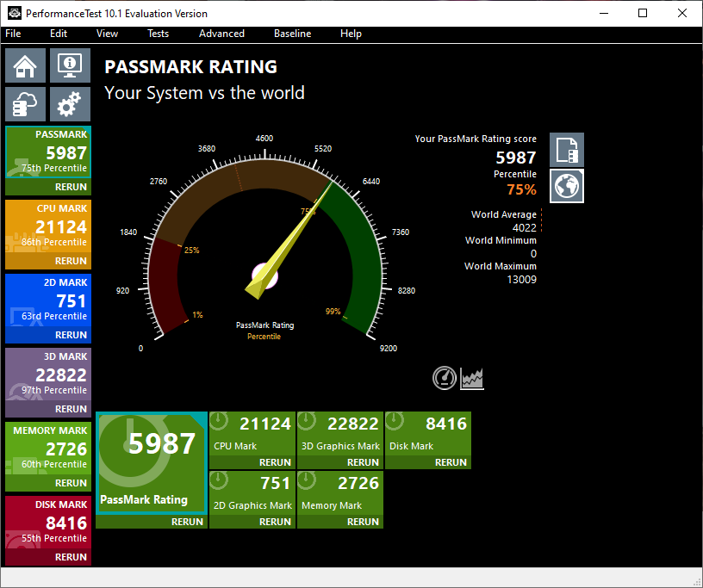
Task: Click the 2D Graphics Mark tile clock icon
Action: point(218,480)
